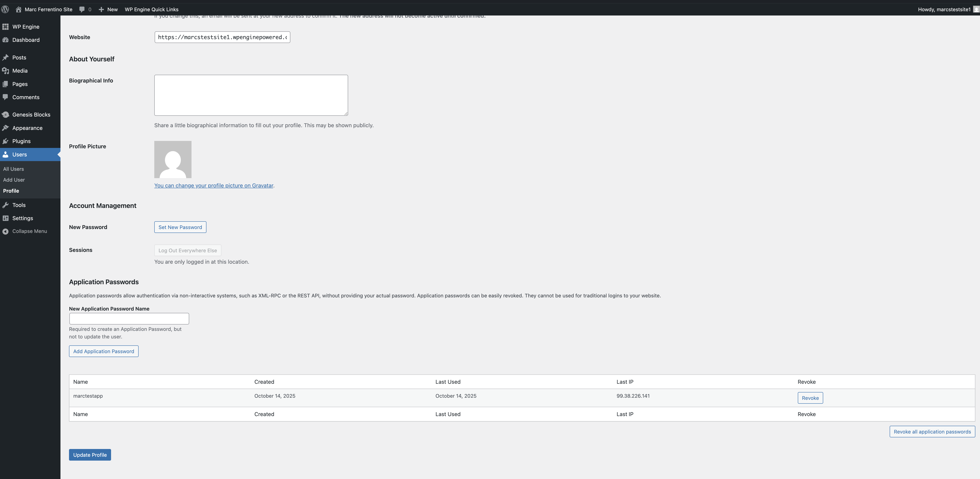980x479 pixels.
Task: Open the New content menu
Action: point(108,9)
